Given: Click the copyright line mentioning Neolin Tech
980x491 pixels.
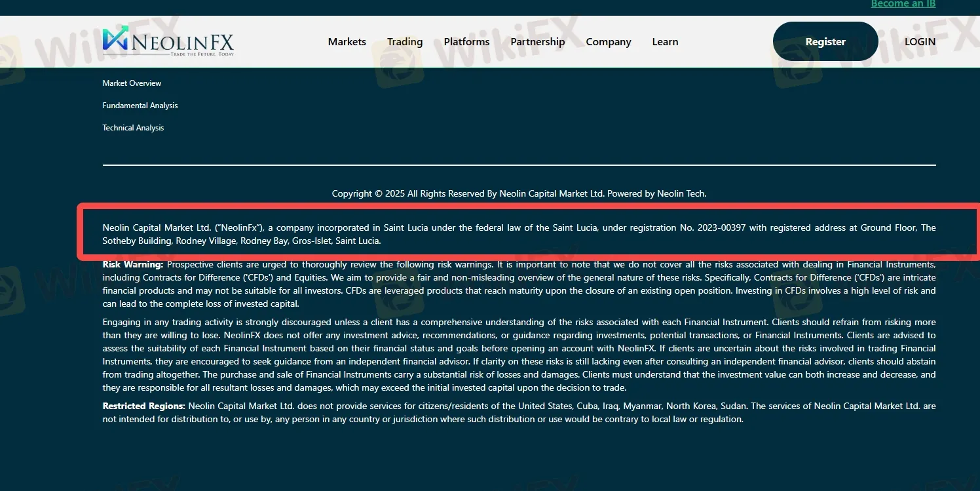Looking at the screenshot, I should click(x=519, y=193).
